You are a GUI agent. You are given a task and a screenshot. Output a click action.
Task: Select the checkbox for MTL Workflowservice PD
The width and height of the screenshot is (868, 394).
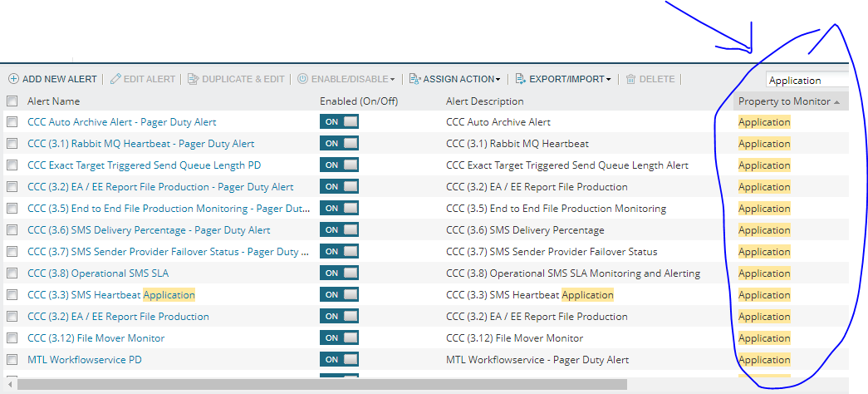12,360
